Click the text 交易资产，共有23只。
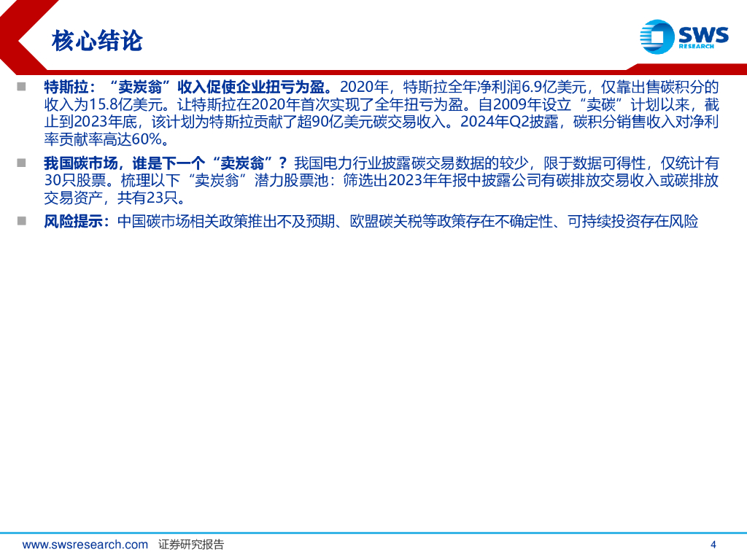 coord(115,197)
